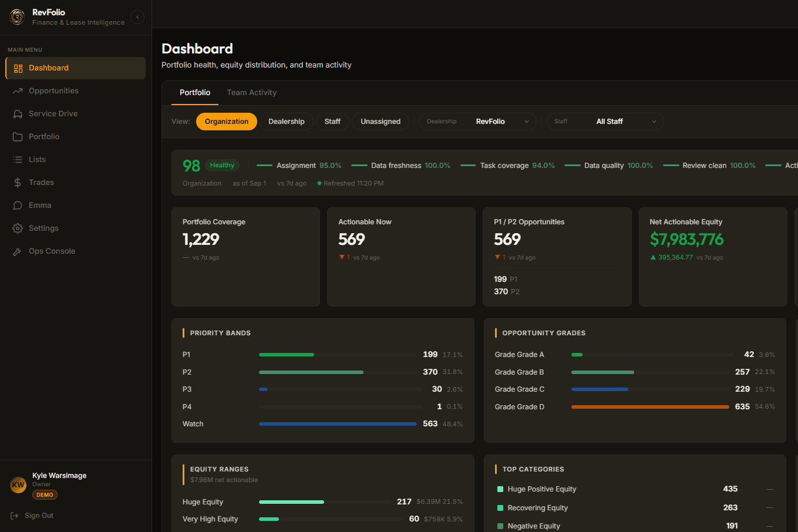Viewport: 798px width, 532px height.
Task: Open the Net Actionable Equity card
Action: [713, 257]
